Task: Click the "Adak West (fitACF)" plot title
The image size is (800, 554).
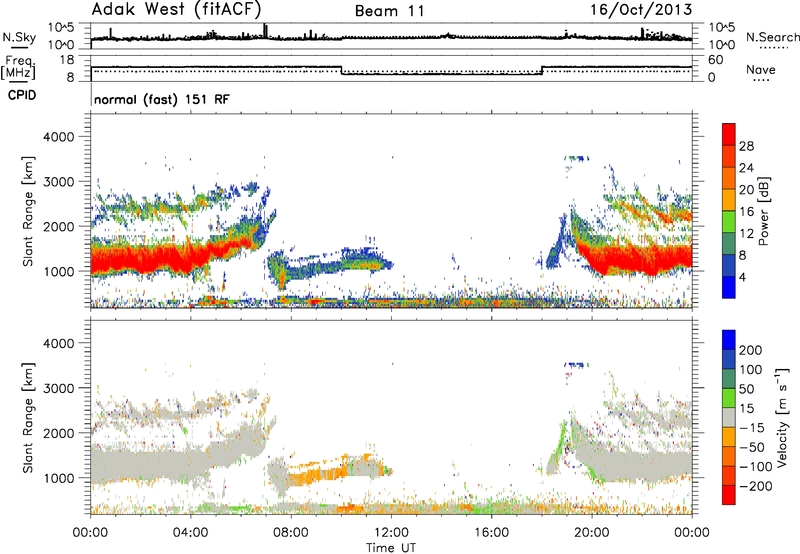Action: pyautogui.click(x=176, y=10)
